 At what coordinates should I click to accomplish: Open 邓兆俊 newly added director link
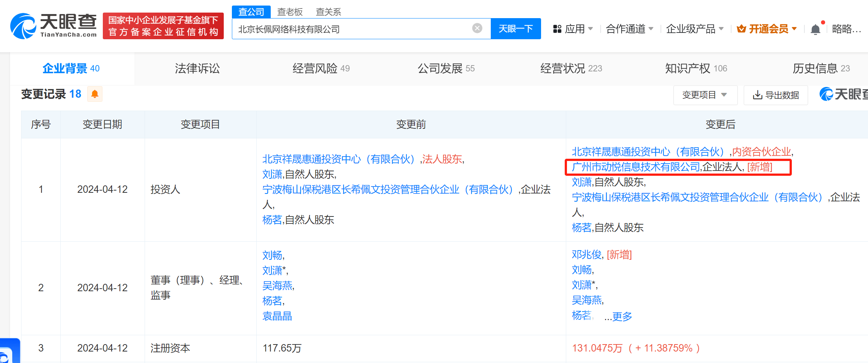(587, 255)
